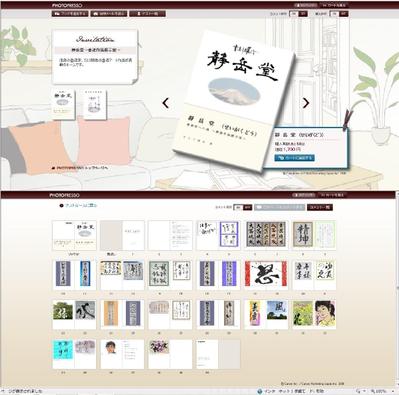Open the spread with the green tree photo
Image resolution: width=399 pixels, height=395 pixels.
pyautogui.click(x=74, y=315)
